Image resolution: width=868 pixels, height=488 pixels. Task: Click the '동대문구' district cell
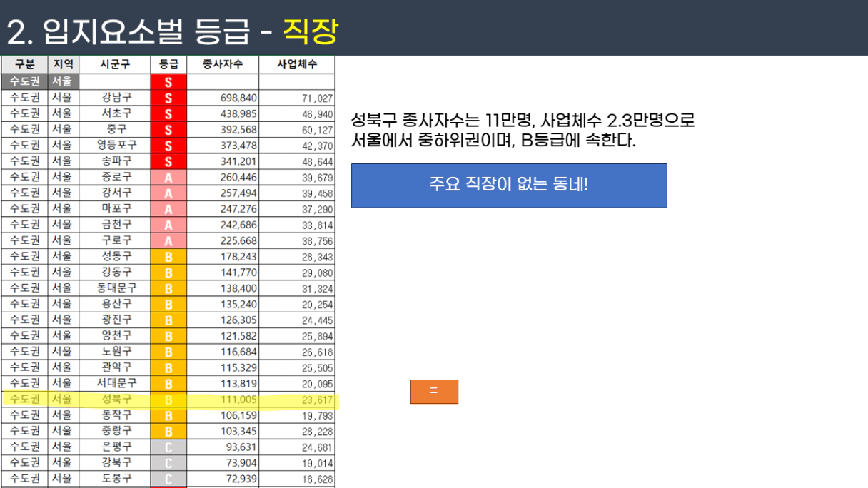pos(116,288)
